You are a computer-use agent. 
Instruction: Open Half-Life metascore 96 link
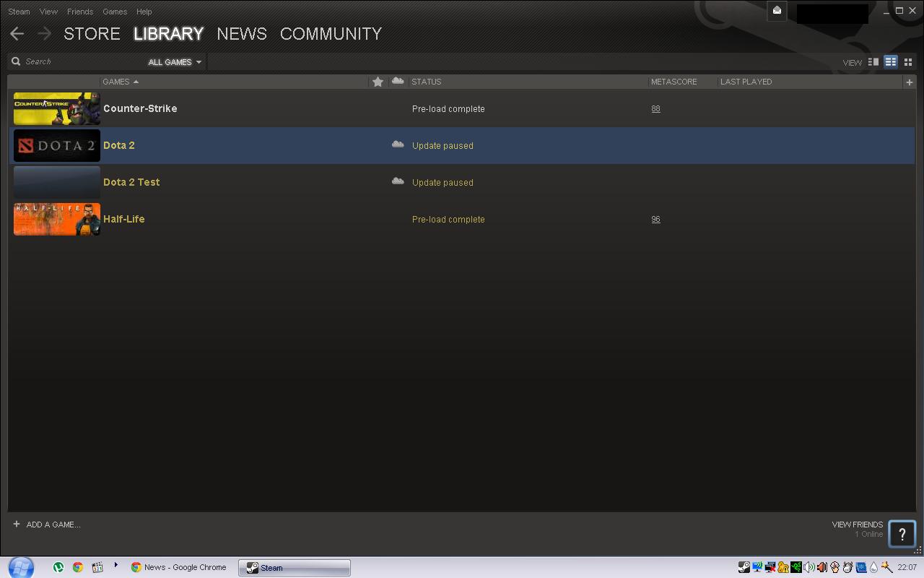tap(655, 220)
